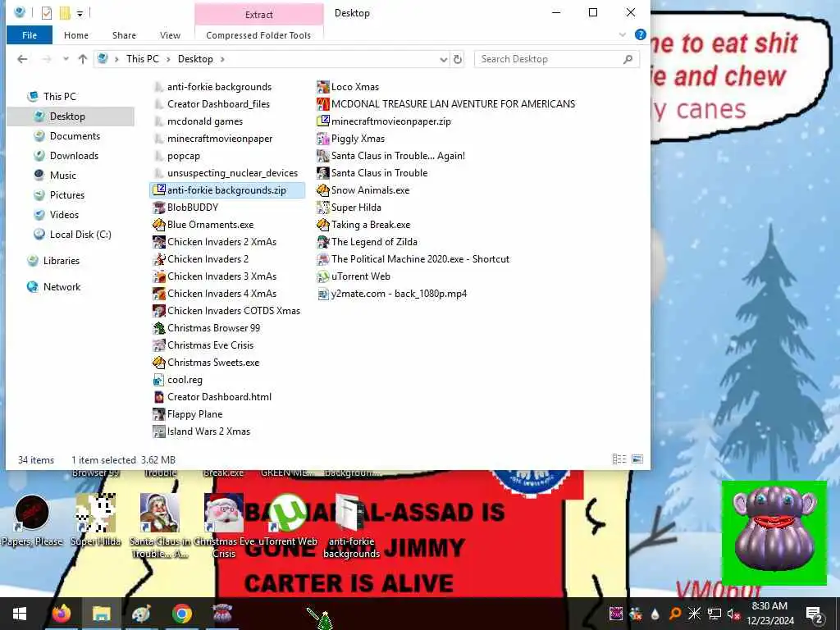Open Papers, Please desktop shortcut
Viewport: 840px width, 630px height.
tap(32, 519)
